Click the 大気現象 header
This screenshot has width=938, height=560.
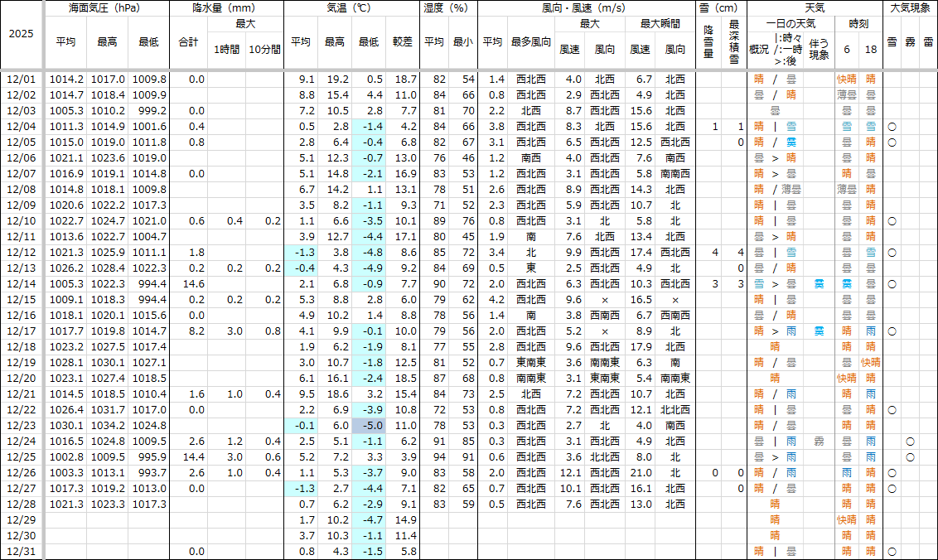click(x=910, y=7)
